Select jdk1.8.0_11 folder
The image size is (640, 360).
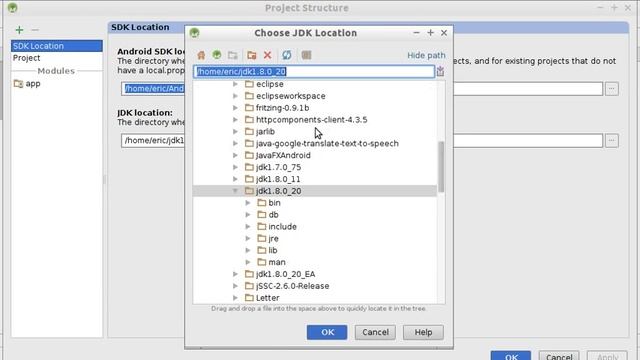(x=278, y=179)
